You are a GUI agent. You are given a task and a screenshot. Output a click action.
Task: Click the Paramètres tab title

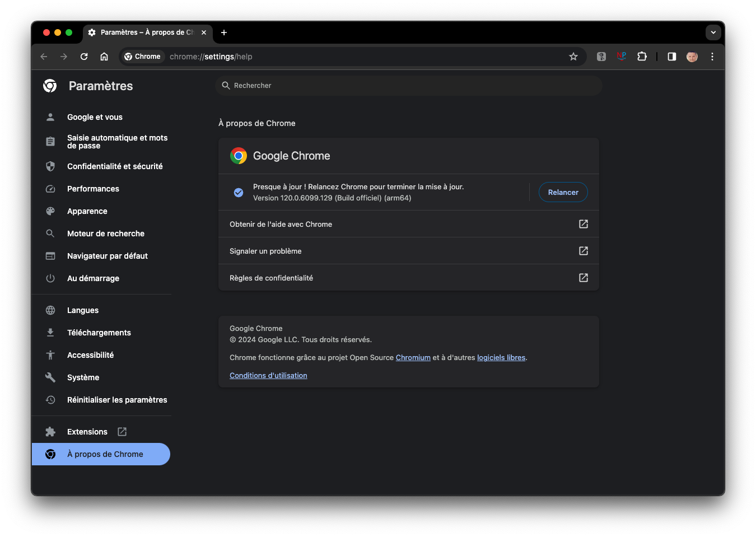tap(147, 32)
